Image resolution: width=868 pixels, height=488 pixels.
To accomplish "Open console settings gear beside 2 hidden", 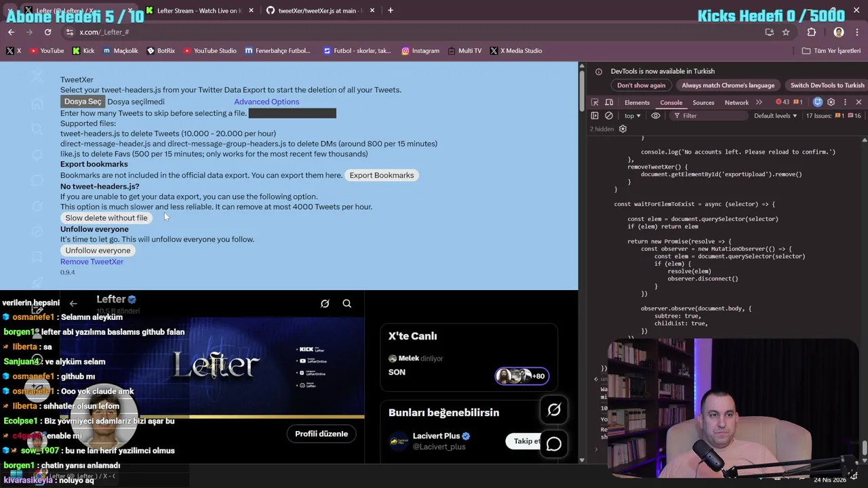I will click(x=623, y=129).
